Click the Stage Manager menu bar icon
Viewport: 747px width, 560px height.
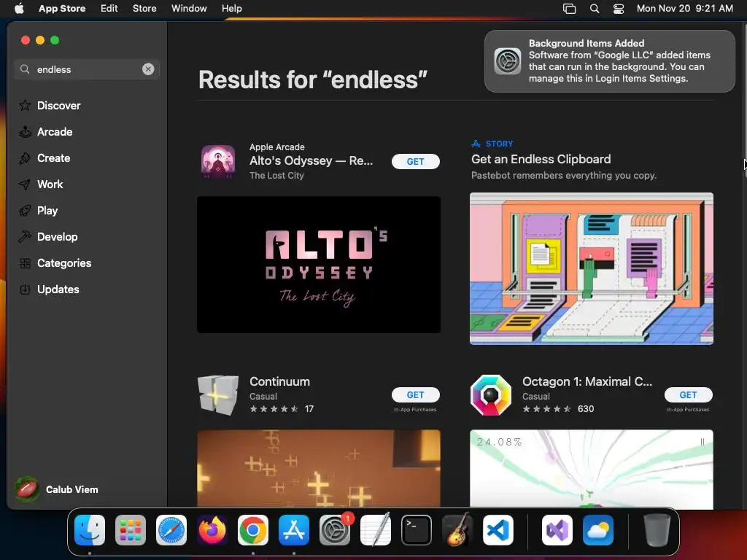(x=569, y=8)
